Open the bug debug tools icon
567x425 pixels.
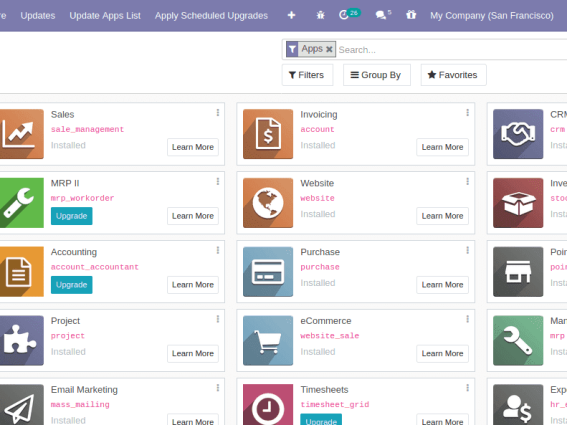click(320, 15)
